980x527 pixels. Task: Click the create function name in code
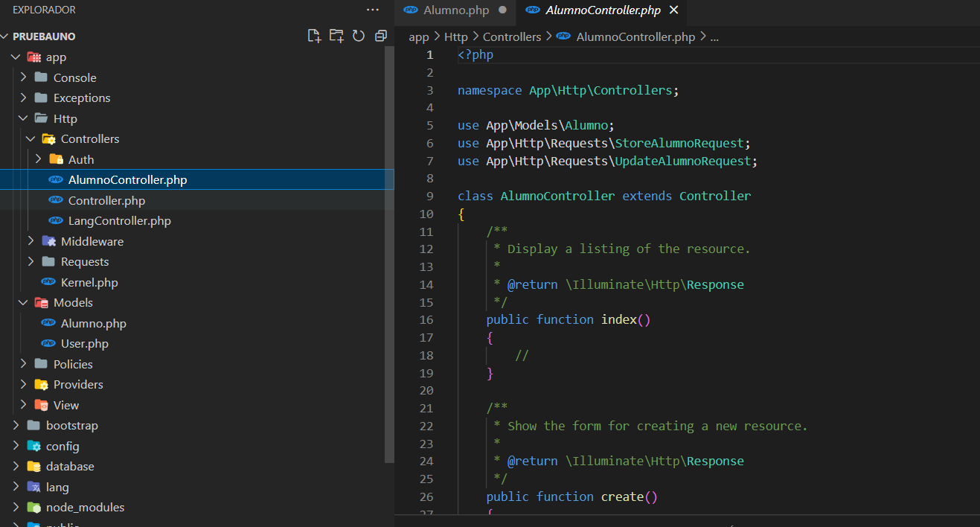(x=623, y=496)
